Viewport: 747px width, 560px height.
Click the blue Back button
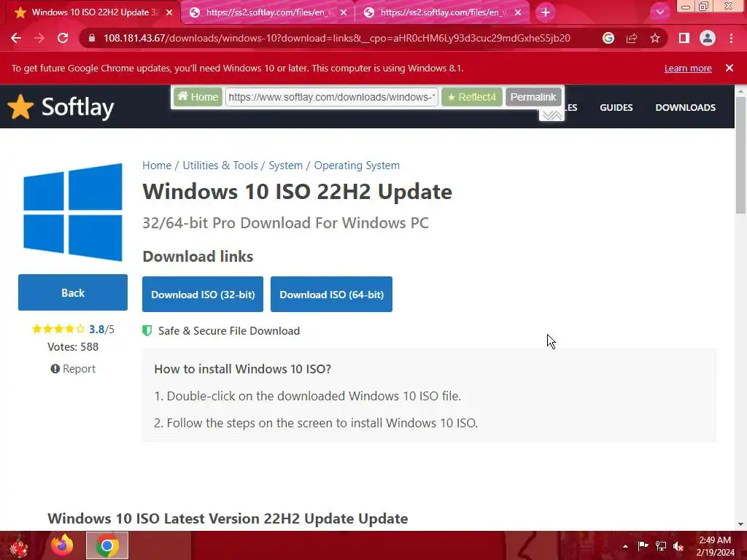tap(73, 292)
